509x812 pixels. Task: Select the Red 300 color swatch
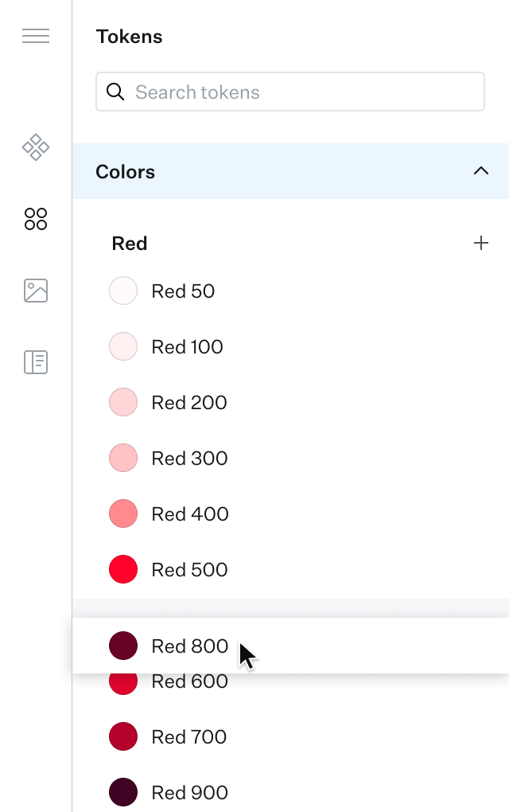[123, 459]
